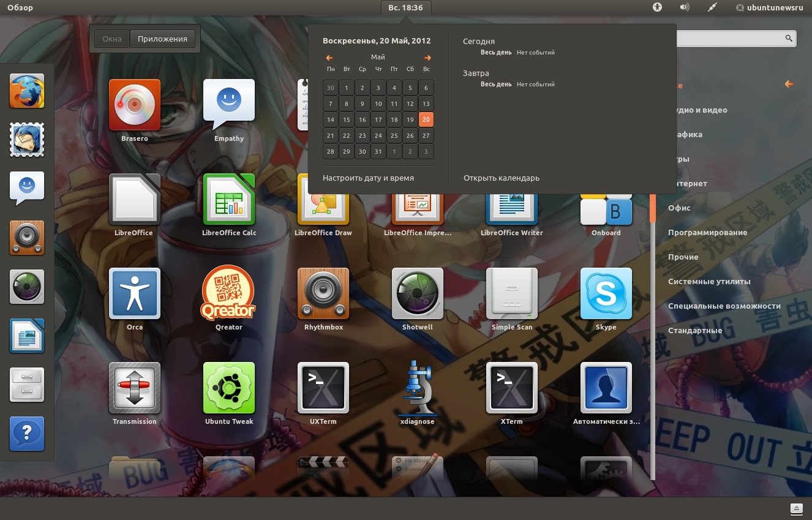The image size is (812, 520).
Task: Launch Ubuntu Tweak
Action: click(229, 388)
